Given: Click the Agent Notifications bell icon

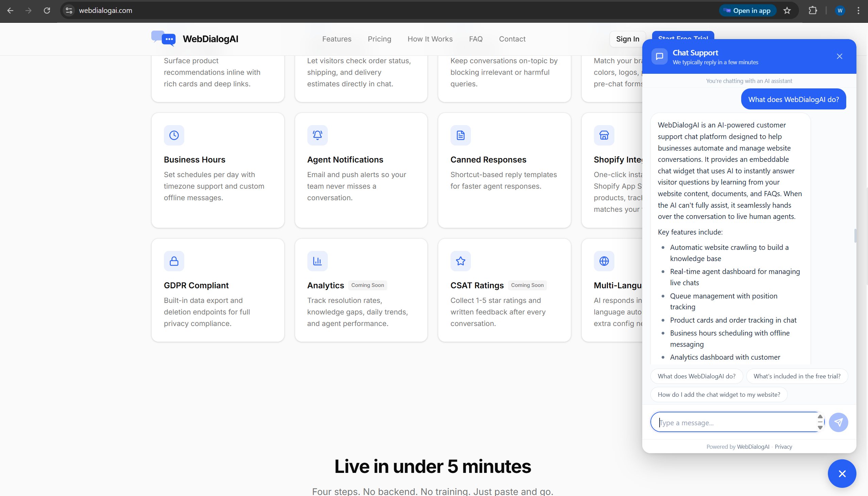Looking at the screenshot, I should click(317, 135).
